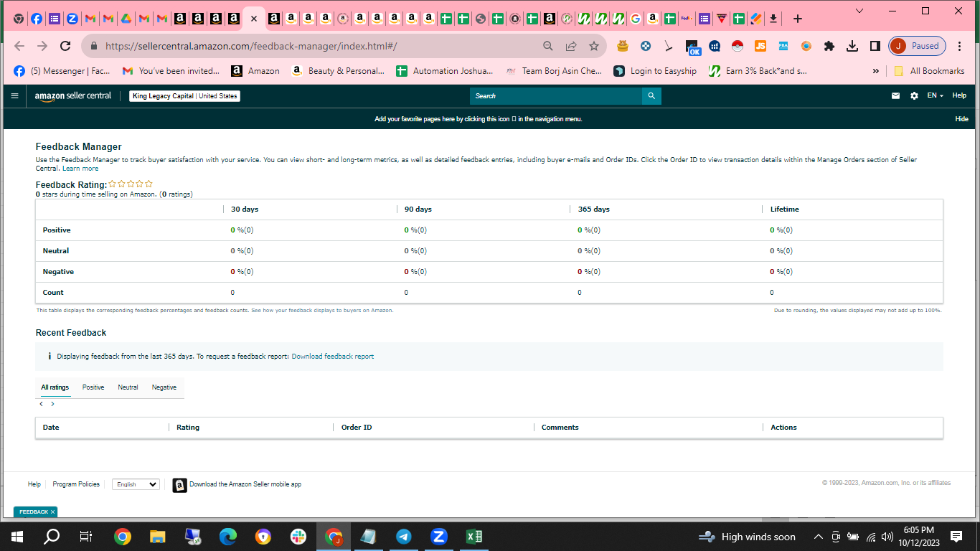Click the Date column header

[x=51, y=428]
